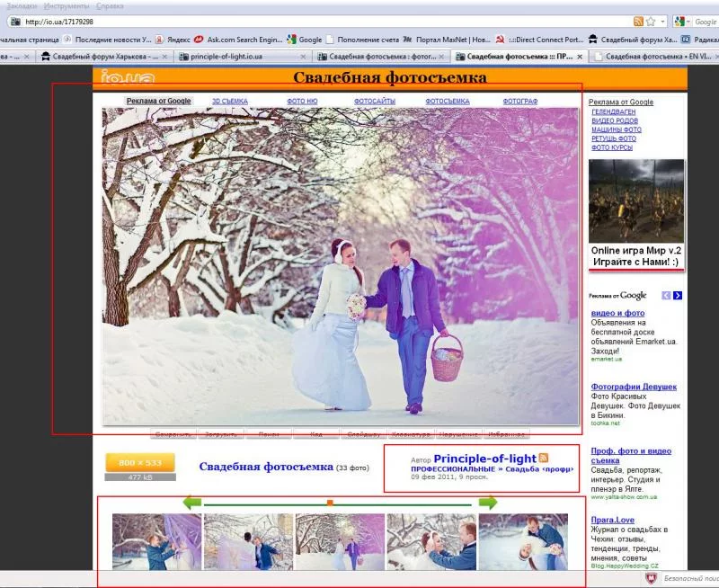
Task: Bookmark this page with the star icon
Action: (650, 22)
